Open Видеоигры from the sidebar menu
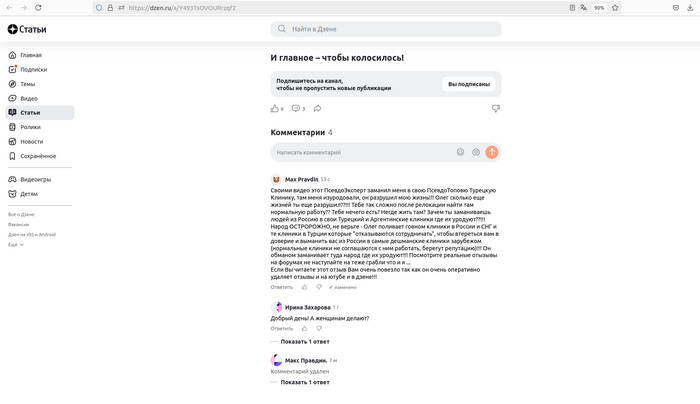This screenshot has height=404, width=700. pos(35,179)
